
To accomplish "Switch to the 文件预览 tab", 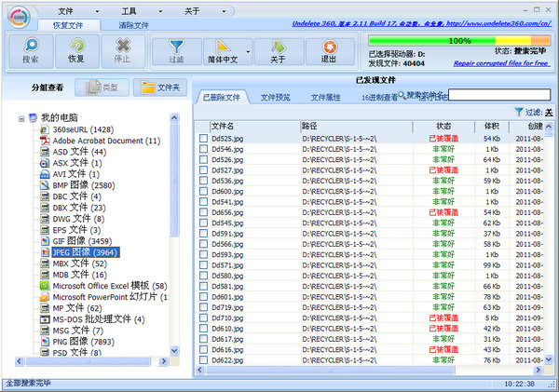I will point(275,97).
